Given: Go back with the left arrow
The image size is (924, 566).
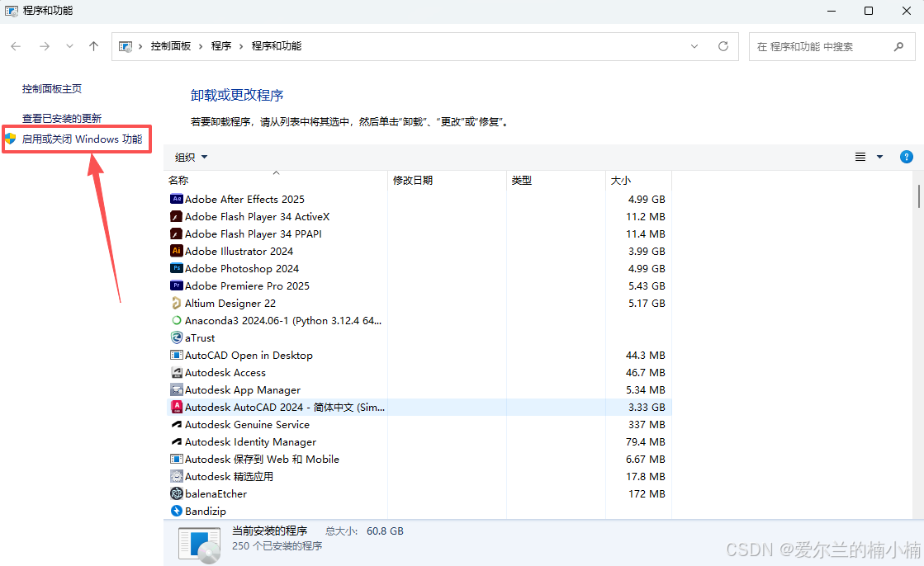Looking at the screenshot, I should [x=16, y=46].
